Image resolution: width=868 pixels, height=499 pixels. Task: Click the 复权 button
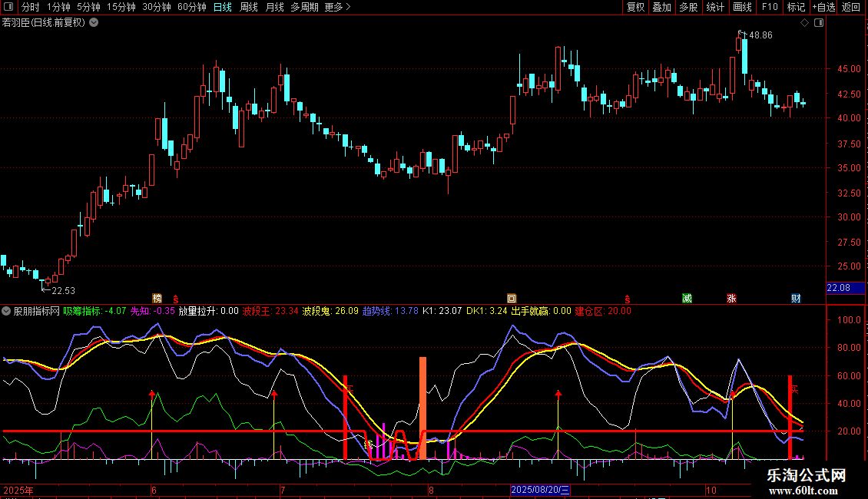[635, 8]
